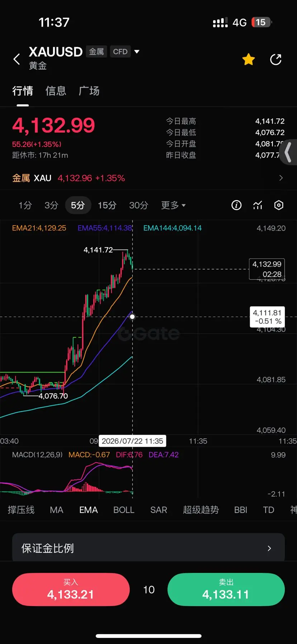Tap the 卖出 4,133.11 button

(x=226, y=589)
